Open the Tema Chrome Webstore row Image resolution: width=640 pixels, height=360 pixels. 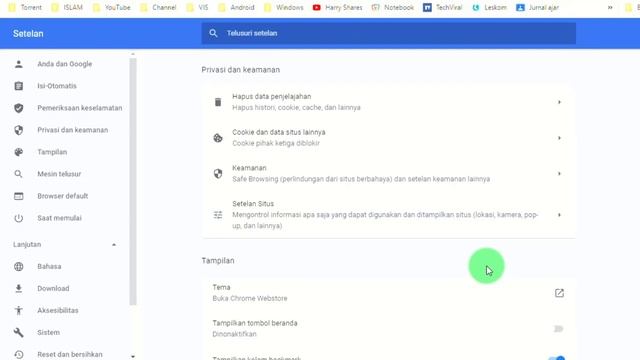(389, 293)
